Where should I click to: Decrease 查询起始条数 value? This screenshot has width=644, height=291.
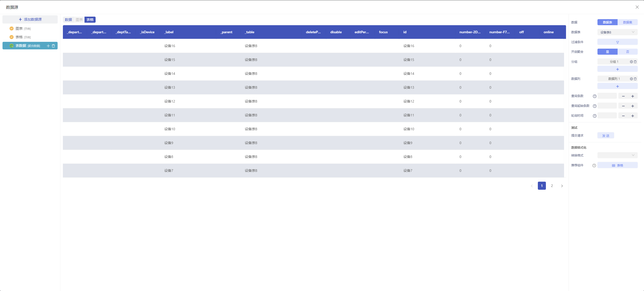[623, 106]
